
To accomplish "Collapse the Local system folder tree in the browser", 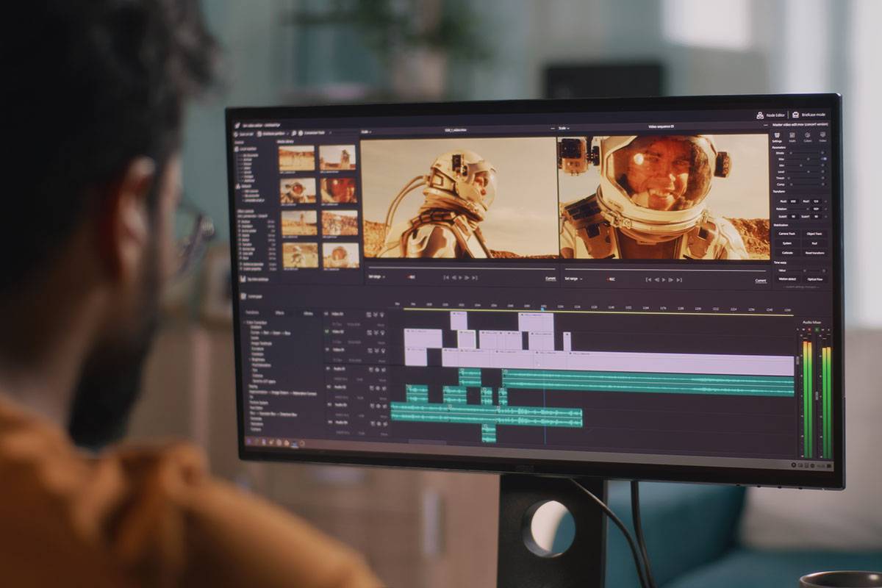I will click(248, 148).
